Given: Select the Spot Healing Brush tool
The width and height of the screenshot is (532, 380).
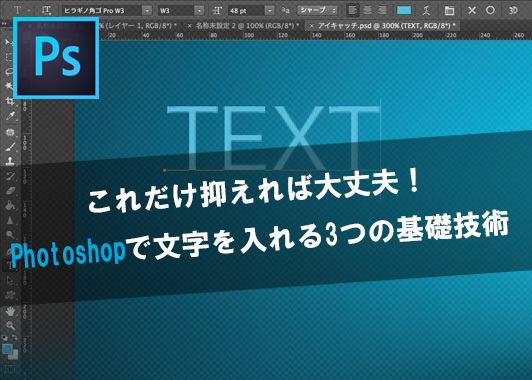Looking at the screenshot, I should click(10, 132).
